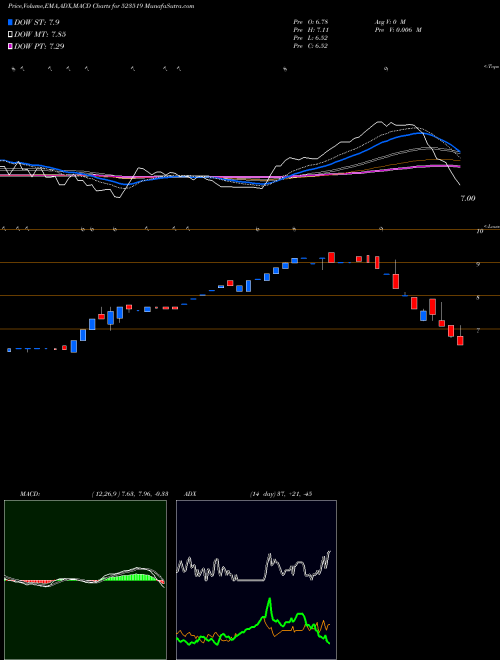Viewport: 500px width, 660px height.
Task: Click the 'Pre H: 7.11' value
Action: coord(311,30)
